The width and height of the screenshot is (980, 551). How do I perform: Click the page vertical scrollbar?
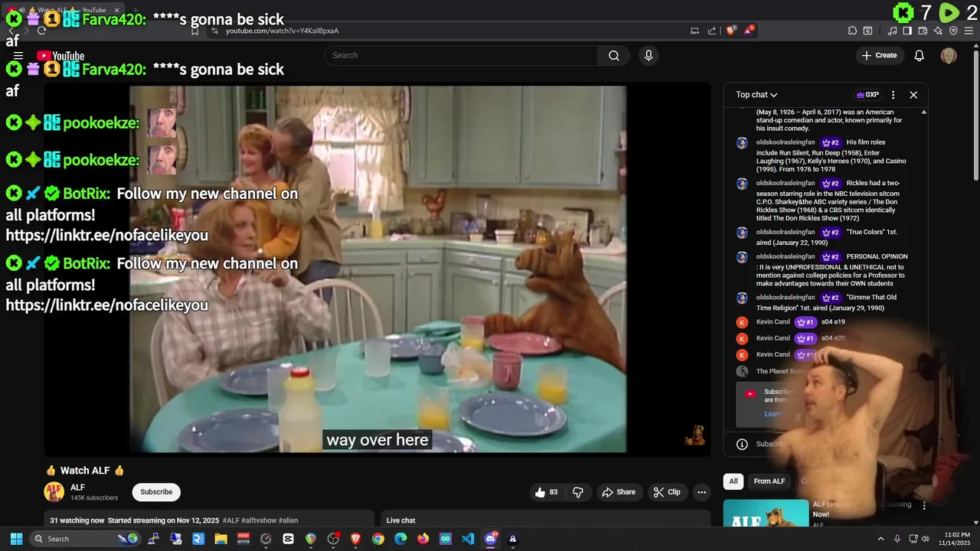coord(975,115)
